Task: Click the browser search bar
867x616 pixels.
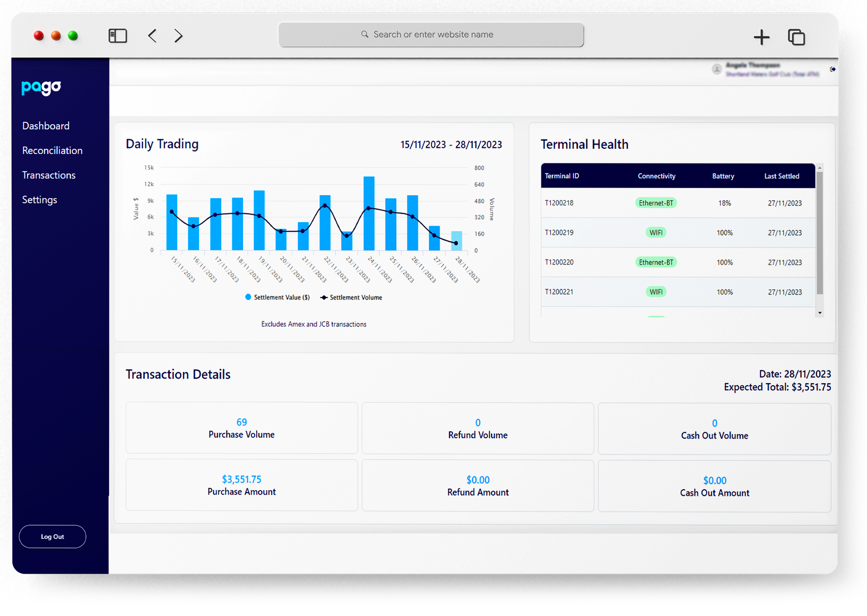Action: pos(431,34)
